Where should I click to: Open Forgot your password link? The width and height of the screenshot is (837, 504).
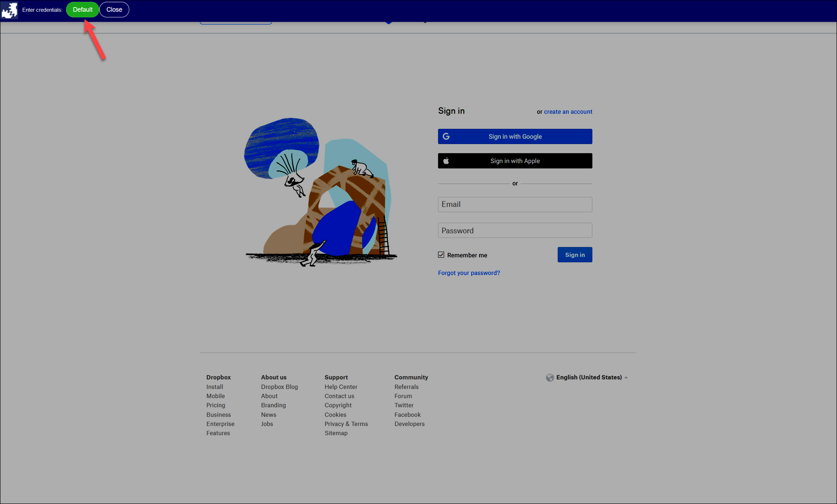[469, 273]
